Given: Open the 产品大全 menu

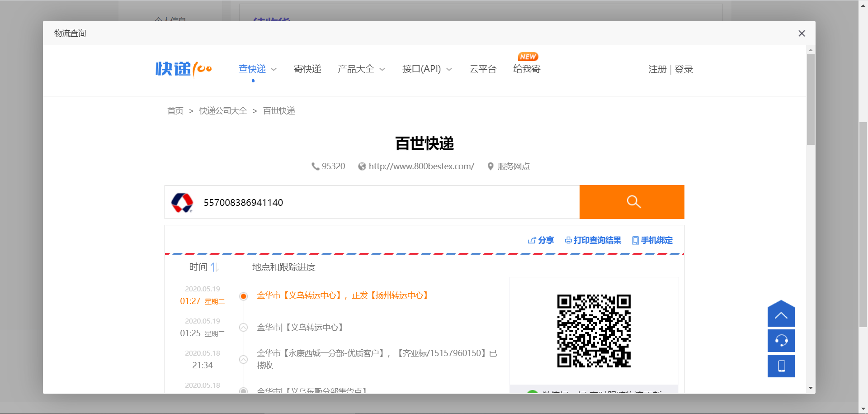Looking at the screenshot, I should (x=356, y=69).
